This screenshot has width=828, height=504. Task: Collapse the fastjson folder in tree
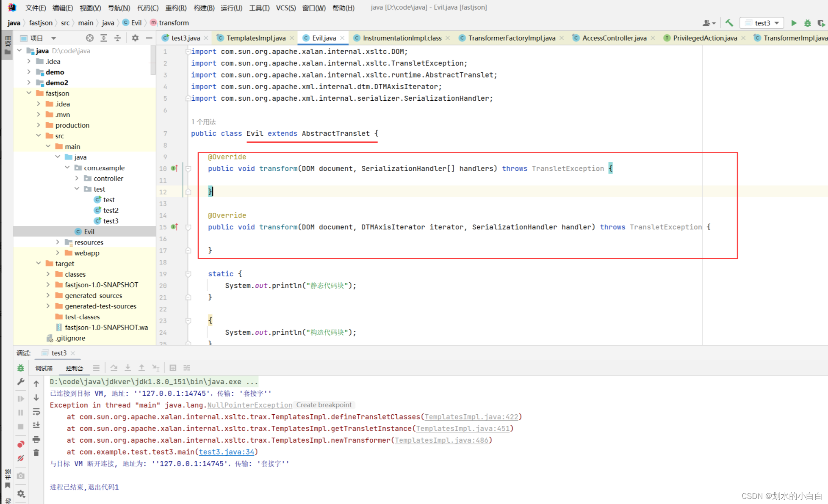click(29, 93)
